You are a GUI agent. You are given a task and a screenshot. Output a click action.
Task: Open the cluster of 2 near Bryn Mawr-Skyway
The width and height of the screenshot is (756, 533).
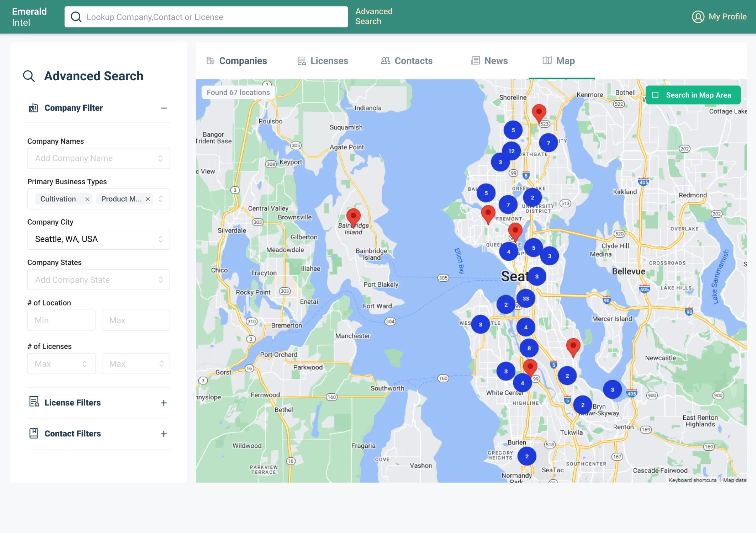582,405
